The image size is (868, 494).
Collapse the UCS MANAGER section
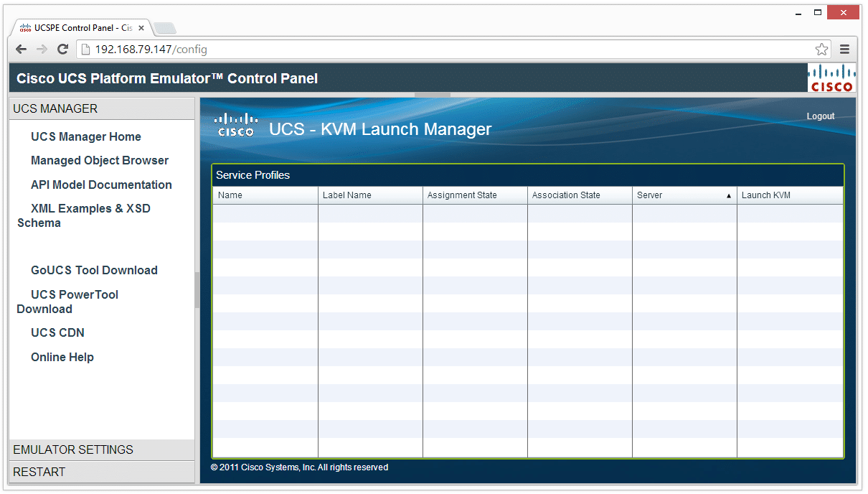pyautogui.click(x=55, y=108)
